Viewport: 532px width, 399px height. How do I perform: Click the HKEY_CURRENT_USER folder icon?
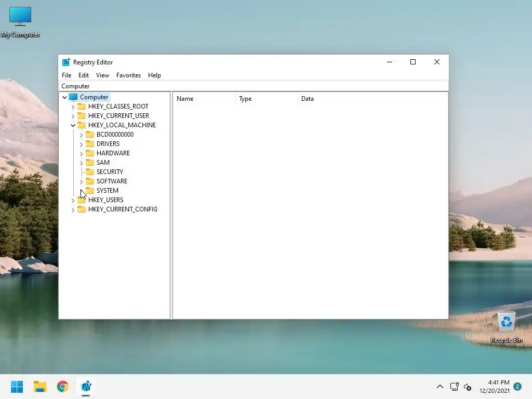82,116
